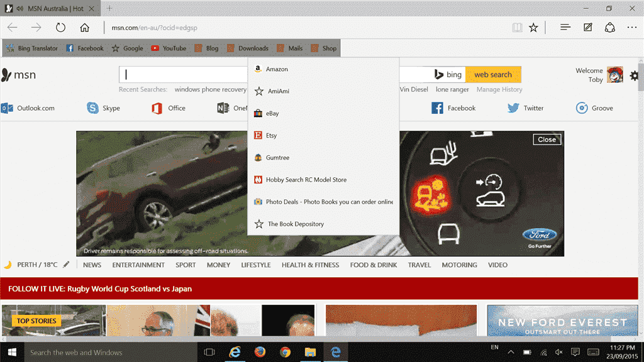Click the msn butterfly logo

tap(18, 75)
